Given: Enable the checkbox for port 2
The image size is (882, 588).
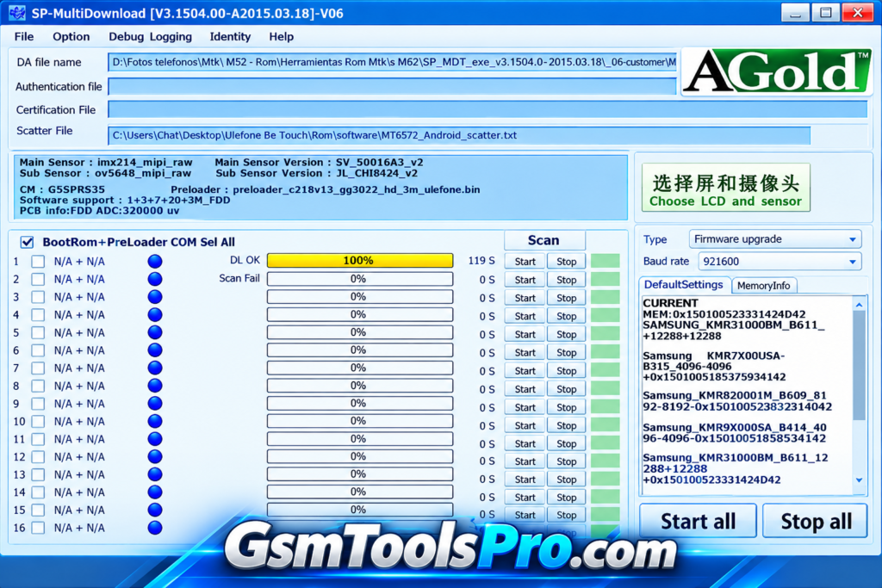Looking at the screenshot, I should point(38,280).
